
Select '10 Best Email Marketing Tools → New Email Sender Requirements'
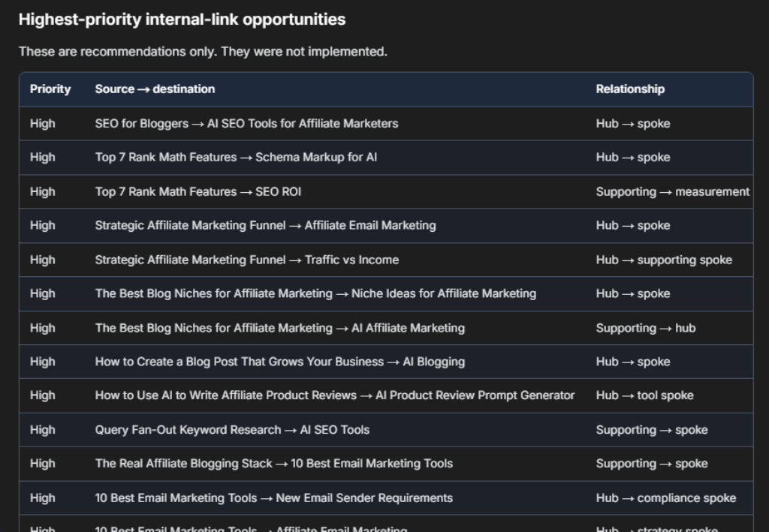pos(273,497)
